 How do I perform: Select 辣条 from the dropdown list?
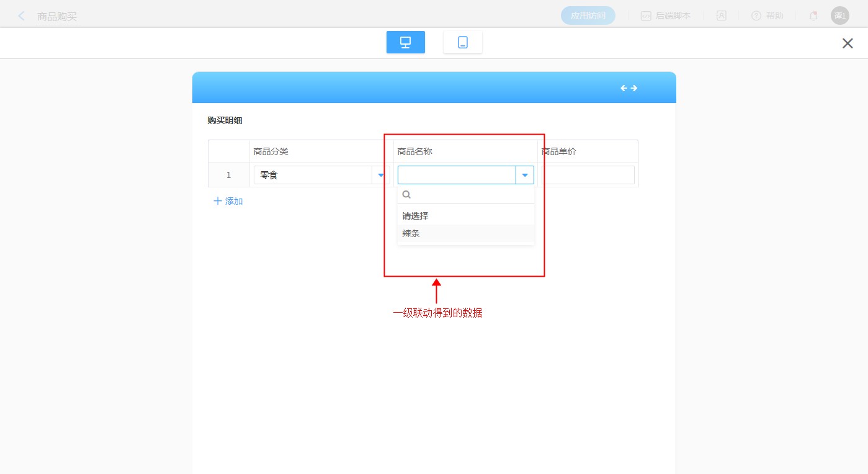pyautogui.click(x=411, y=233)
